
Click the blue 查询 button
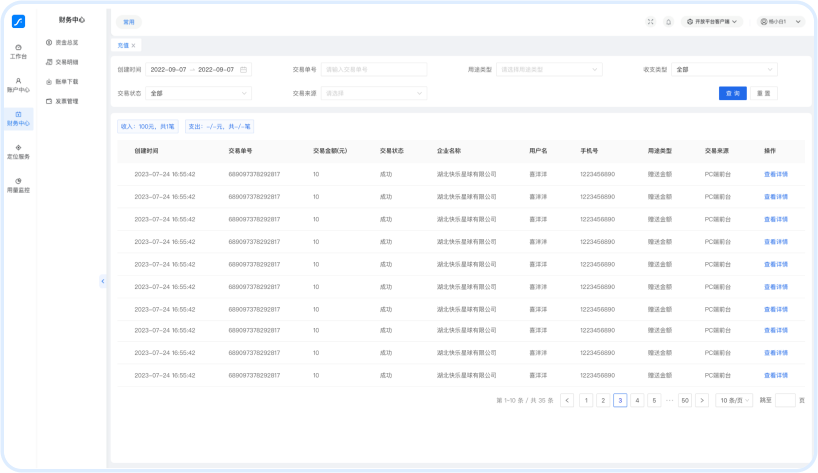pos(732,93)
